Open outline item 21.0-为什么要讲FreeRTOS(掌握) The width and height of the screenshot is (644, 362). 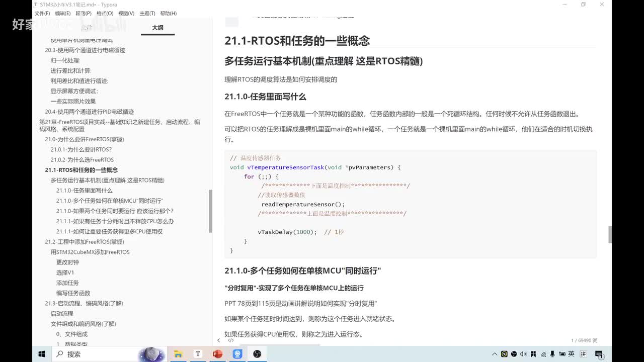(x=84, y=139)
